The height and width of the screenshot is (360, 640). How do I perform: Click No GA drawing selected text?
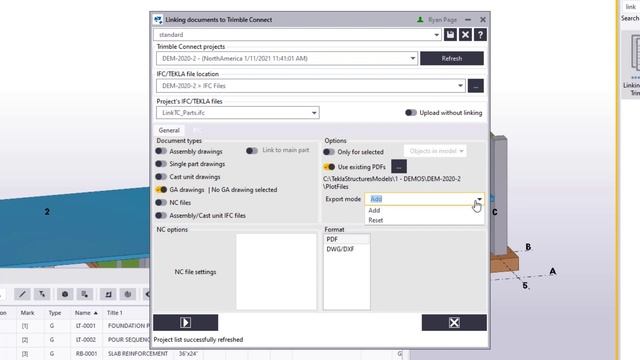tap(244, 189)
